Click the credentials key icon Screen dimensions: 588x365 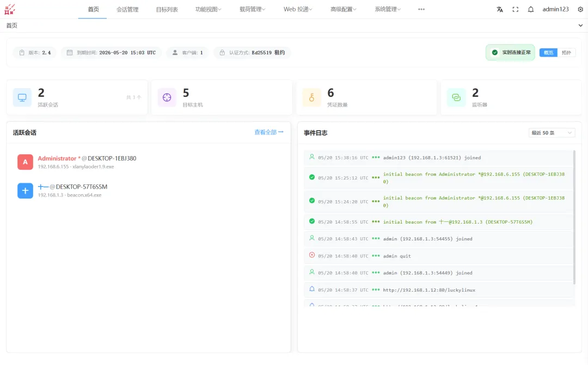pos(311,97)
